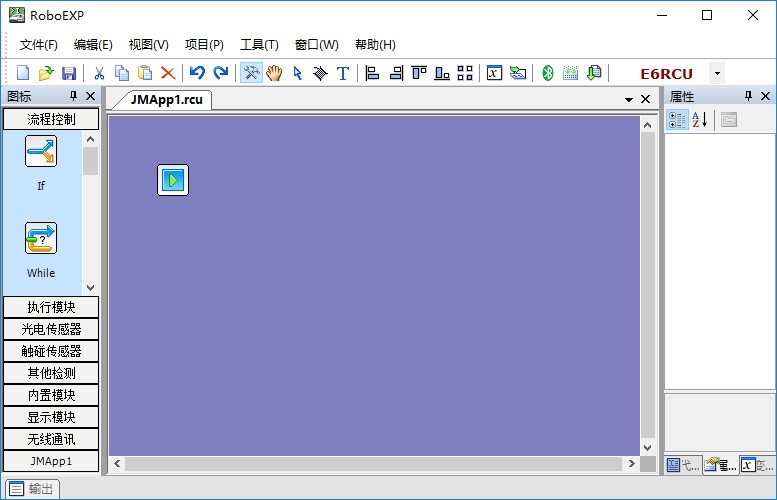Open the variable x window icon
The image size is (777, 500).
coord(494,73)
